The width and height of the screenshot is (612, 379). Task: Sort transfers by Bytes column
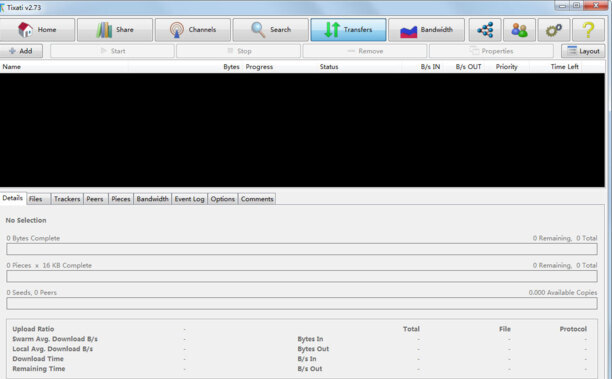click(231, 67)
